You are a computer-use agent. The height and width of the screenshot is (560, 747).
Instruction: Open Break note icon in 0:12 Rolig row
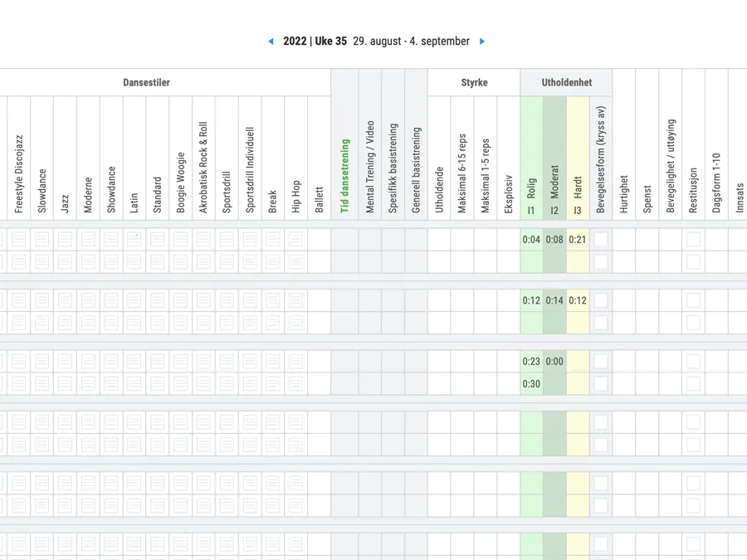pos(273,300)
